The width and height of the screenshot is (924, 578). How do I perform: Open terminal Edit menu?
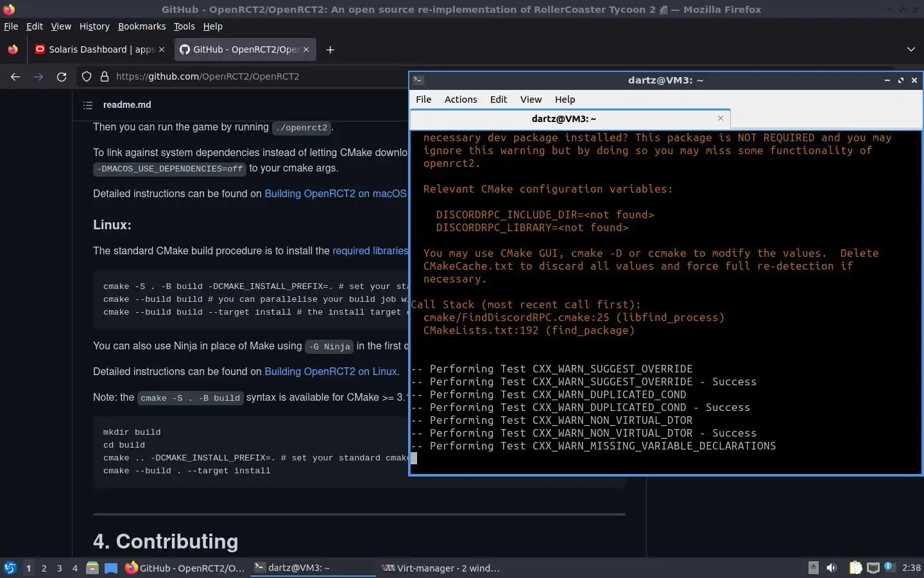499,100
